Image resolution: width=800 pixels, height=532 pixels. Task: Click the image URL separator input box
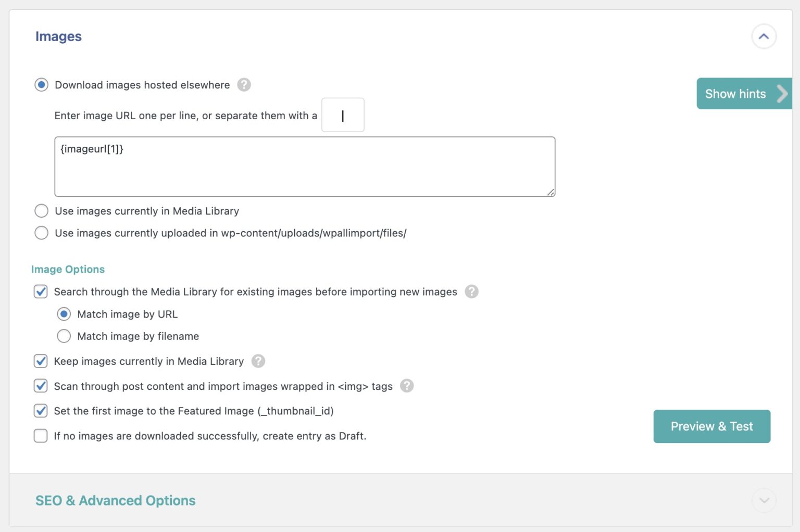(343, 115)
